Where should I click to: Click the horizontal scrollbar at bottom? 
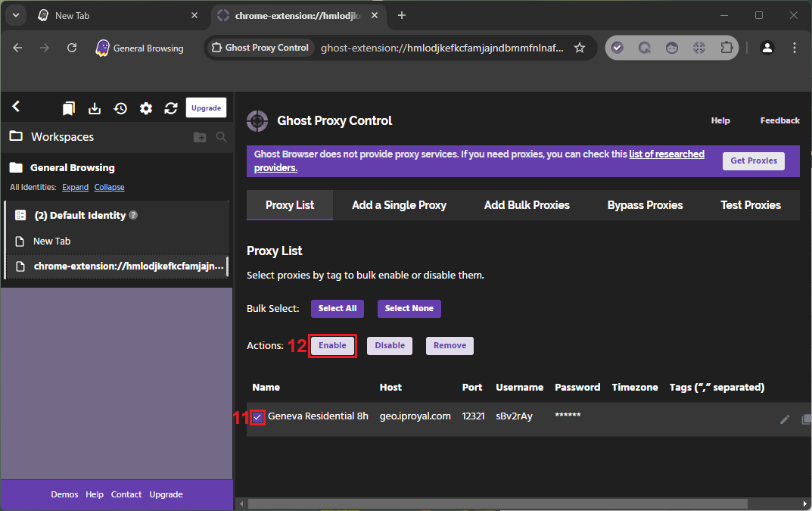pos(498,503)
